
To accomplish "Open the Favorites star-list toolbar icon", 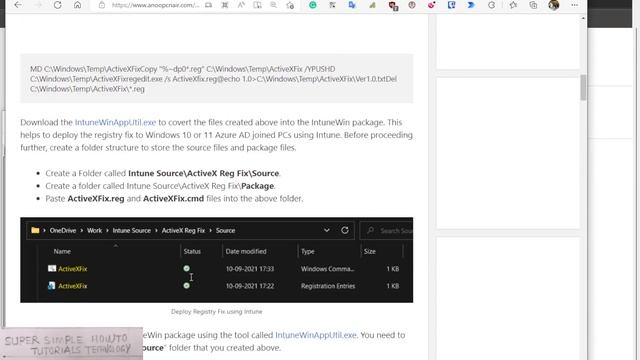I will 513,5.
